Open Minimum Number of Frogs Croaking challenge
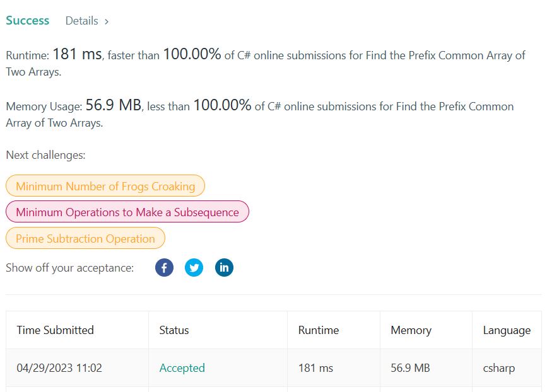The height and width of the screenshot is (392, 547). pos(105,186)
